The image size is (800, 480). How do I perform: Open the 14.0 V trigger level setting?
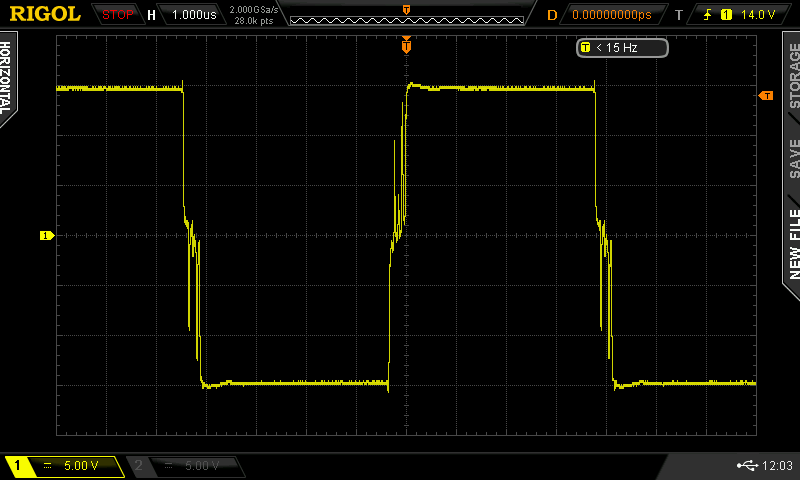pyautogui.click(x=756, y=15)
